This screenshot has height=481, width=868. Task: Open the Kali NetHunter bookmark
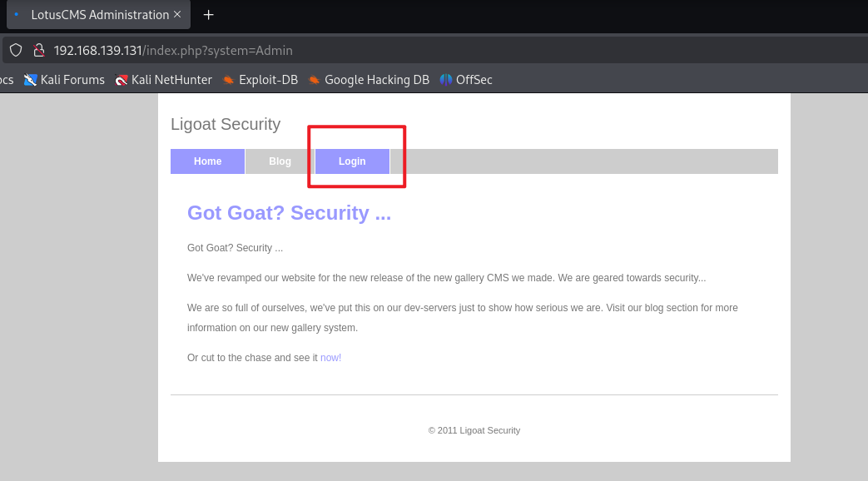point(163,80)
